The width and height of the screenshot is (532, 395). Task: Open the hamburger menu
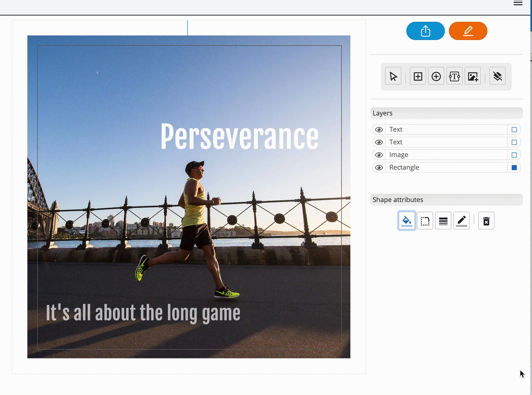pos(518,3)
